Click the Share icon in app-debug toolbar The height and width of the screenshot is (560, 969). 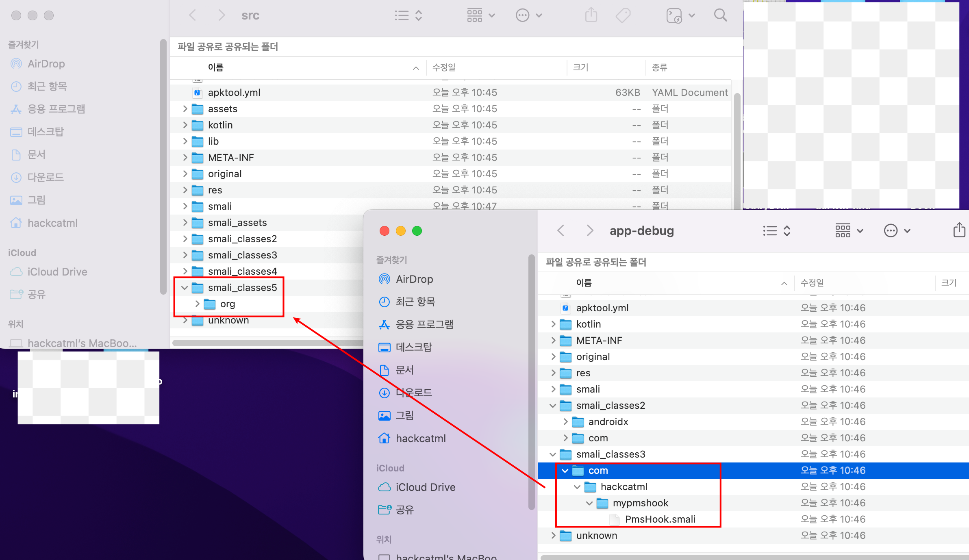tap(959, 230)
